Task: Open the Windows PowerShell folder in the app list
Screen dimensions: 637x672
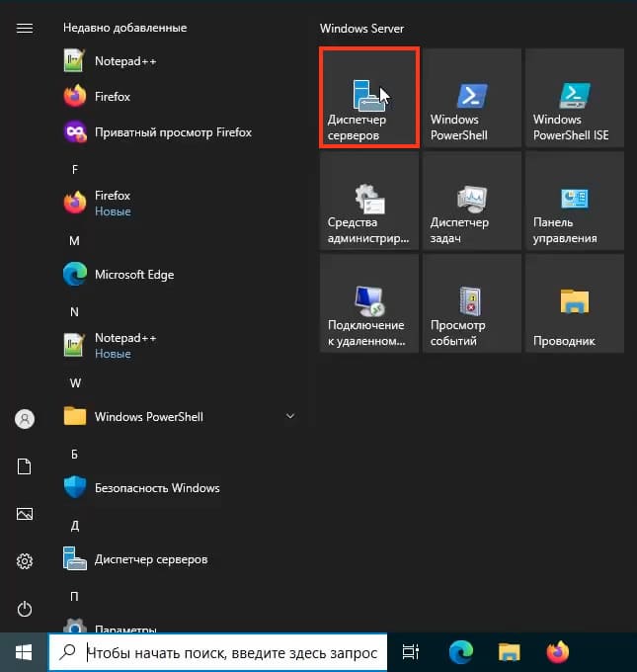Action: tap(180, 417)
